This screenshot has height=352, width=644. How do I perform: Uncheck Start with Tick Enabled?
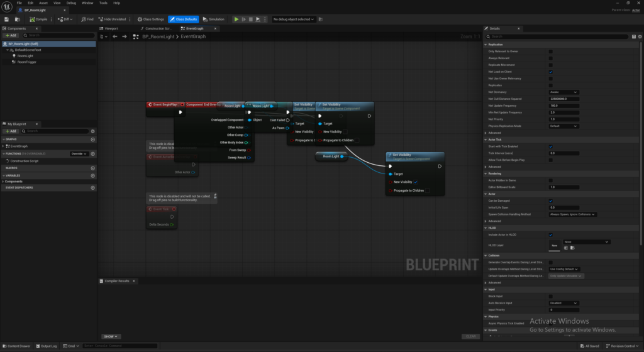click(x=551, y=146)
